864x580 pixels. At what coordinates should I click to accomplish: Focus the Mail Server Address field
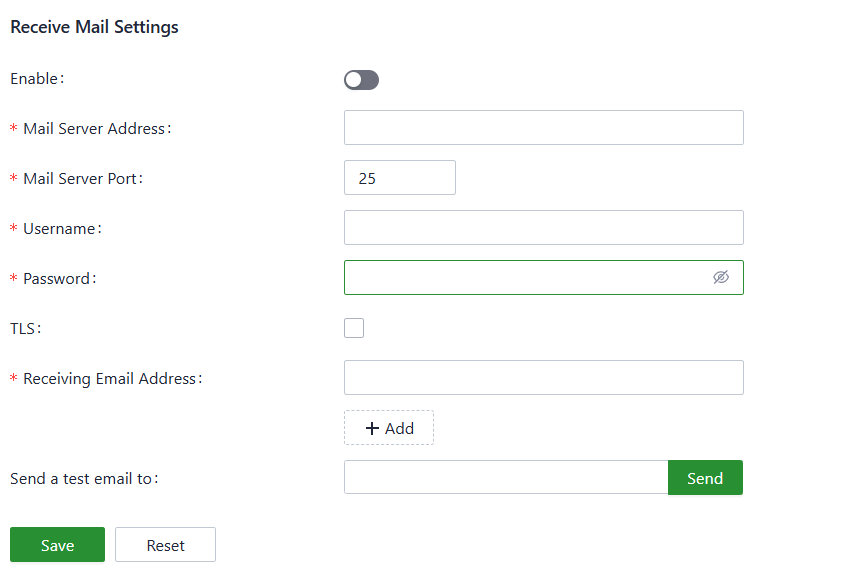[543, 128]
